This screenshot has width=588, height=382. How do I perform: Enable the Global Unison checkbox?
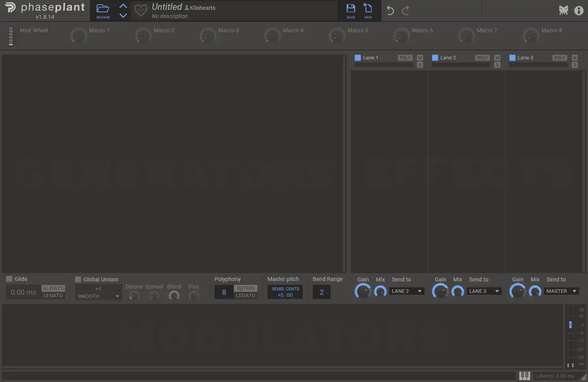[x=78, y=279]
